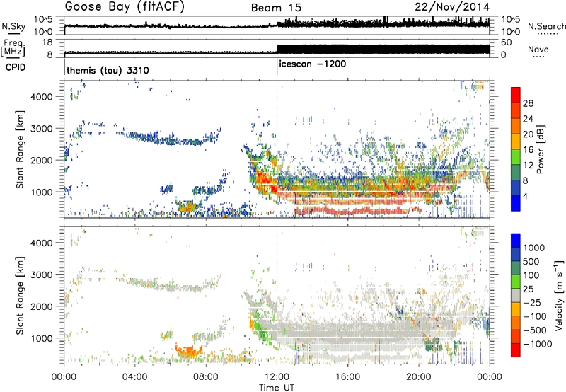The width and height of the screenshot is (566, 392).
Task: Click the 'N.Search' legend label
Action: [547, 26]
